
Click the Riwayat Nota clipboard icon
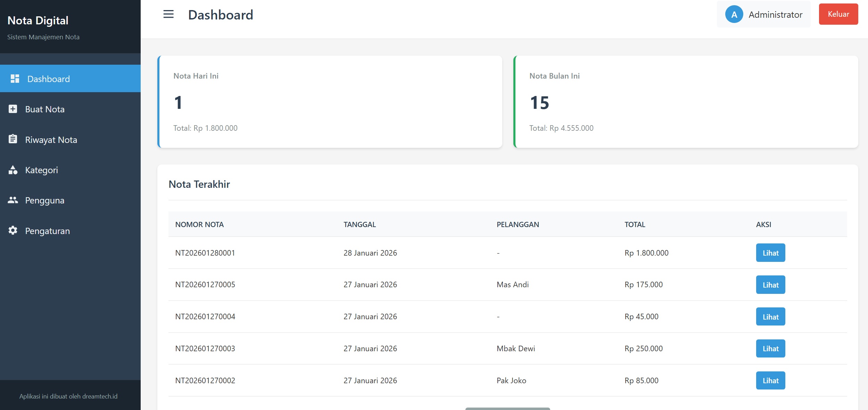[13, 139]
